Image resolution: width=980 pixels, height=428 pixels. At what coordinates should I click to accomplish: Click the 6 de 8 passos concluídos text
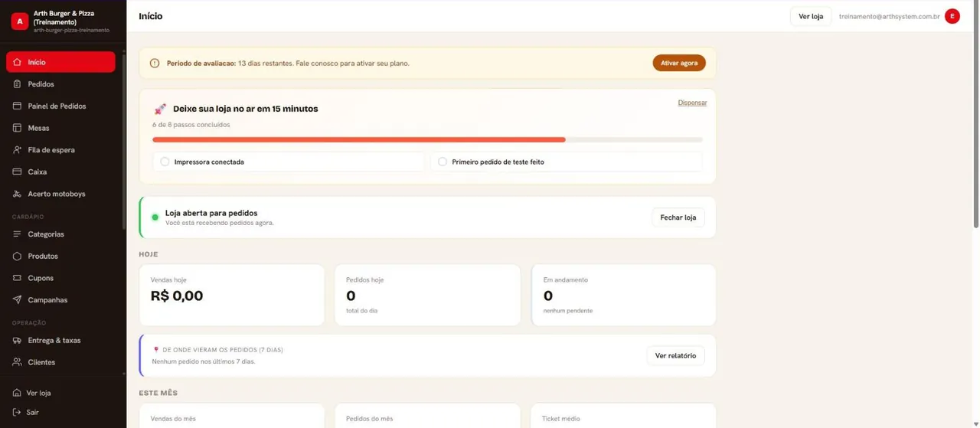click(191, 124)
